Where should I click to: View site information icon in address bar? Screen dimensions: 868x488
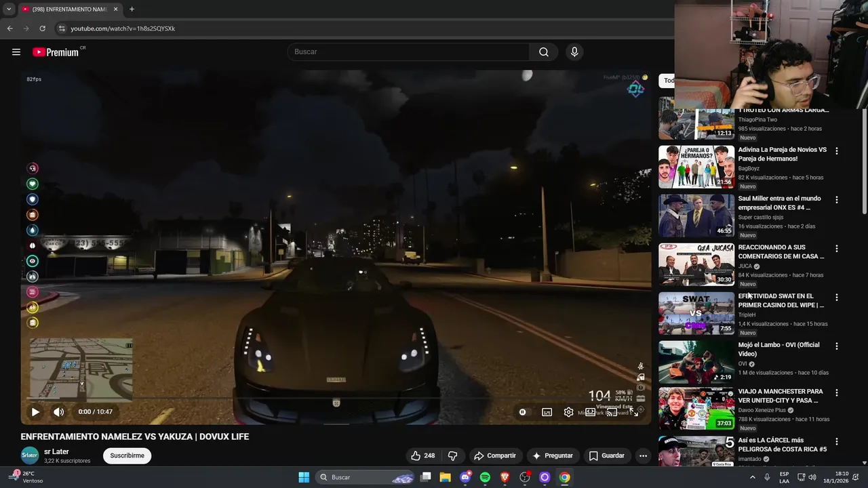tap(62, 28)
